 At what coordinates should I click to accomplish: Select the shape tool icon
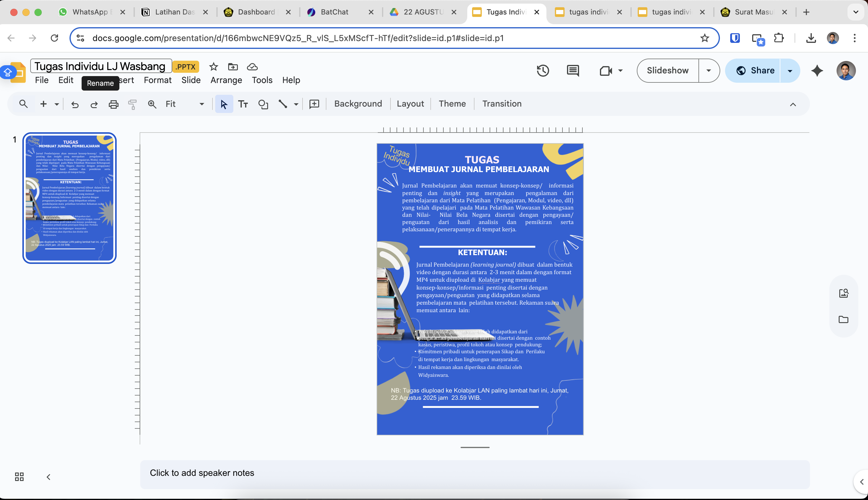tap(263, 104)
